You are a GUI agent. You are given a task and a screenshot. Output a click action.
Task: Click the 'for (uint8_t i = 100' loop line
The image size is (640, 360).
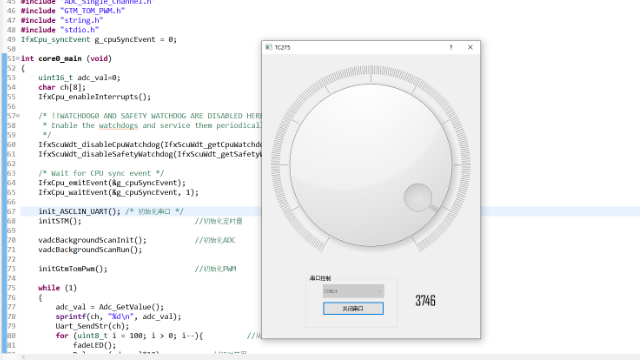[129, 336]
